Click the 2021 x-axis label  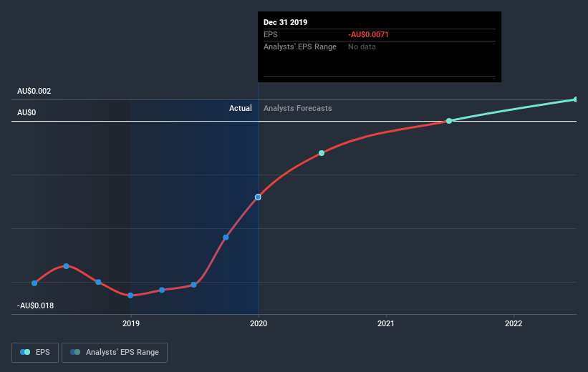click(x=386, y=323)
